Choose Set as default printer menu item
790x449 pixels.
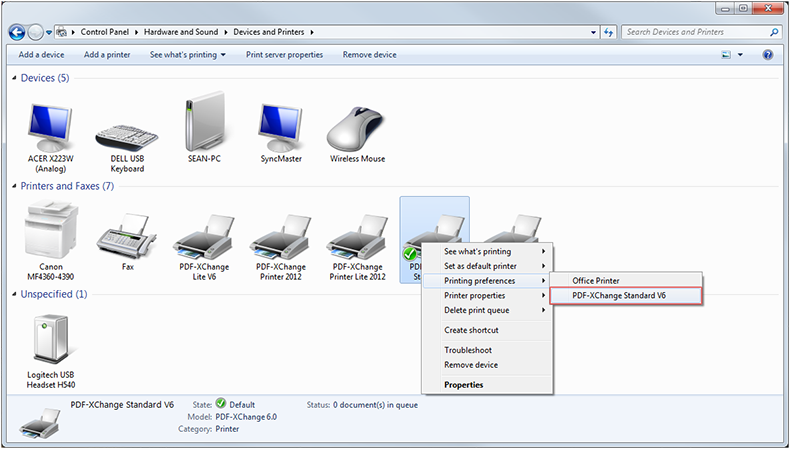coord(487,266)
